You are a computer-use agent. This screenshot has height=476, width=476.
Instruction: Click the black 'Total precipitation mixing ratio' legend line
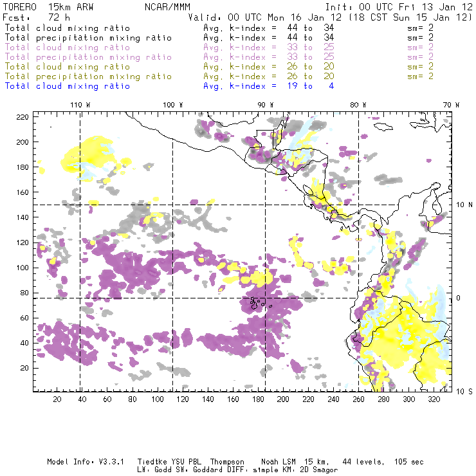(x=88, y=38)
